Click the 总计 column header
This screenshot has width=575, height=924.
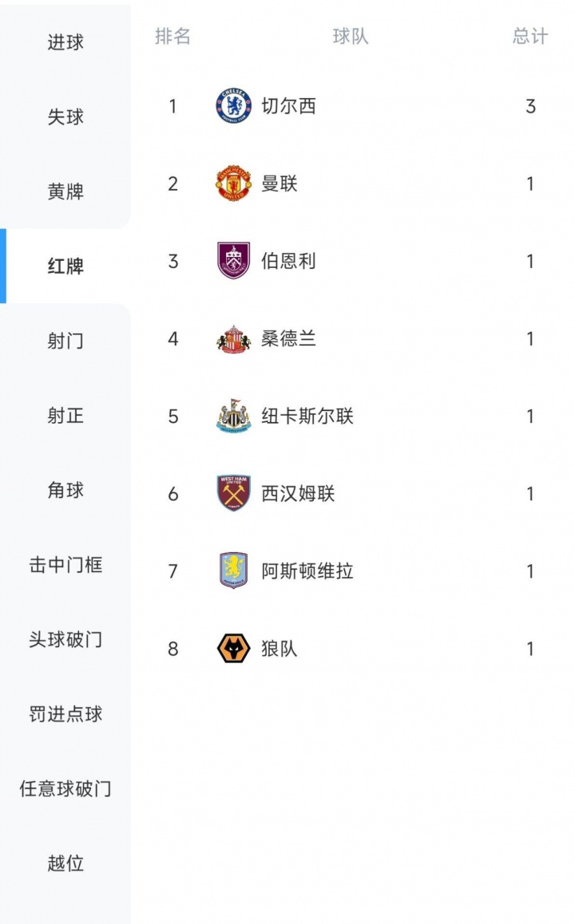[x=530, y=37]
